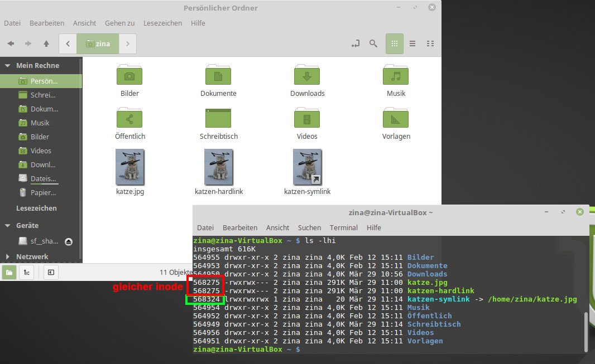Collapse the Mein Rechner sidebar section
Viewport: 595px width, 364px height.
tap(8, 65)
